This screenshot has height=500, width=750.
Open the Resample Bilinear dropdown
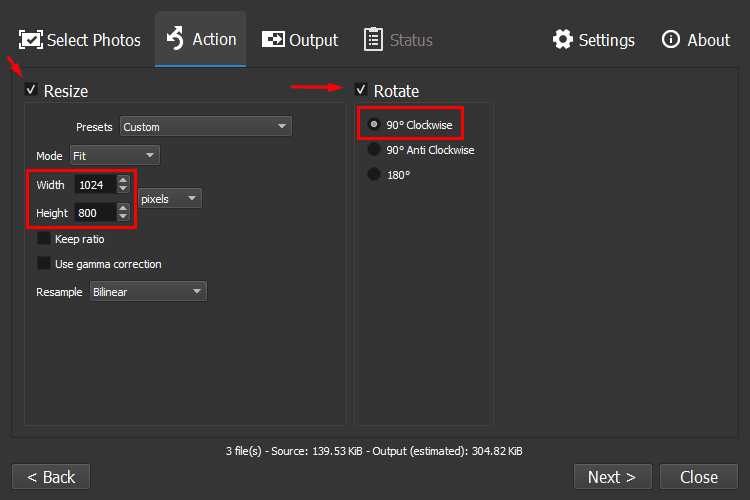pyautogui.click(x=148, y=291)
